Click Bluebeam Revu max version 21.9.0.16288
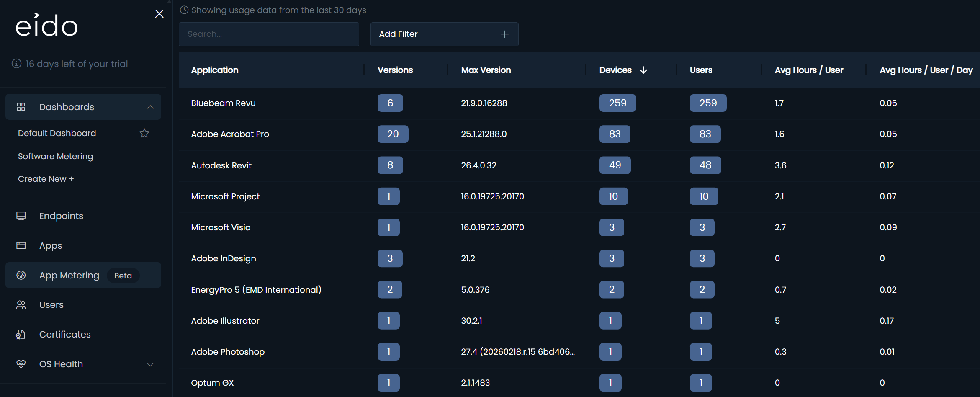Image resolution: width=980 pixels, height=397 pixels. click(484, 103)
